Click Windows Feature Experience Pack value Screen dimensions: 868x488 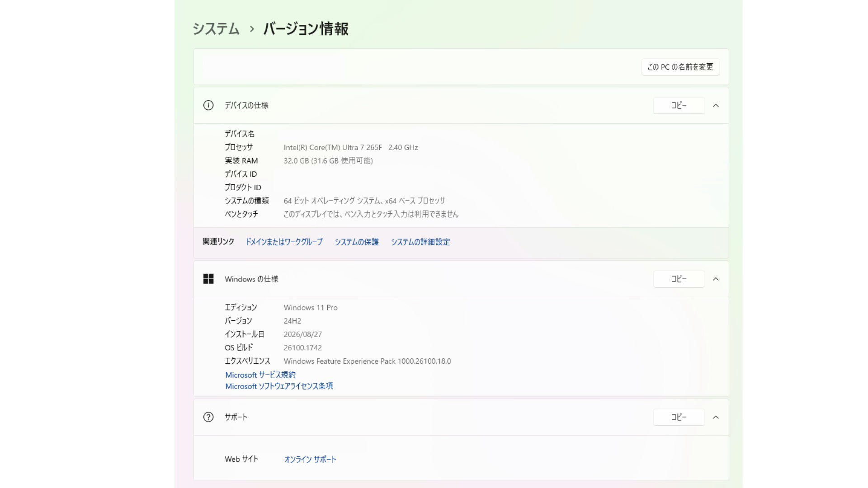point(367,361)
